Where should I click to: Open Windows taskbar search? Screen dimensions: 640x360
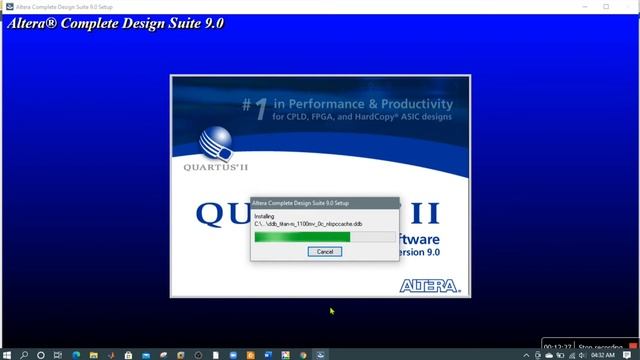point(24,355)
